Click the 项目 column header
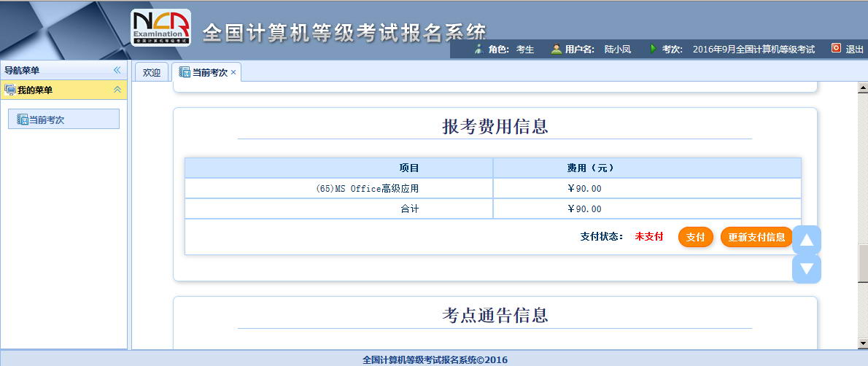The height and width of the screenshot is (366, 868). pos(338,168)
